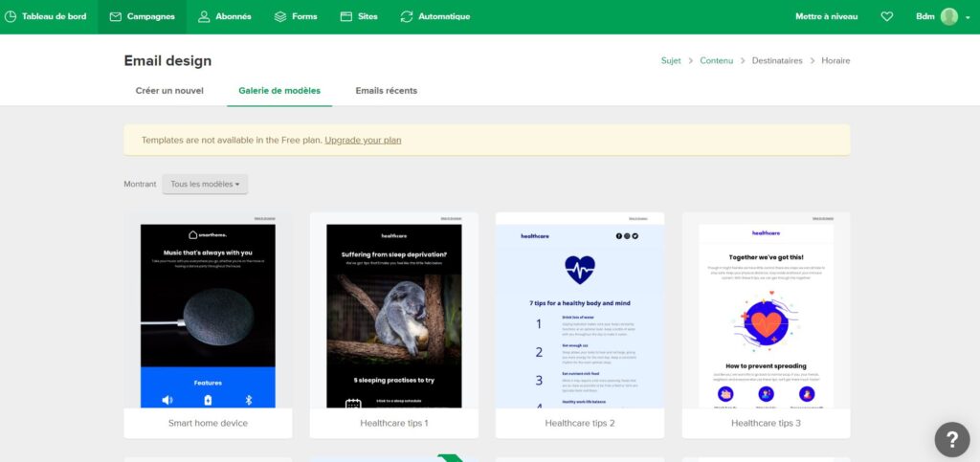Click the Abonnés person icon
The height and width of the screenshot is (462, 980).
[205, 16]
